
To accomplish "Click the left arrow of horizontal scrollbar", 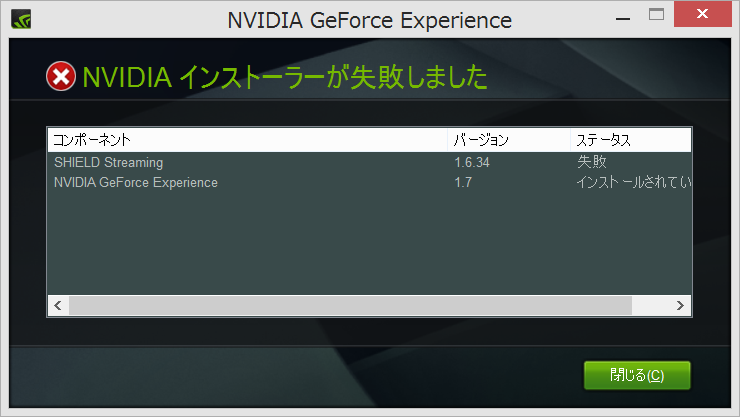I will pyautogui.click(x=58, y=306).
